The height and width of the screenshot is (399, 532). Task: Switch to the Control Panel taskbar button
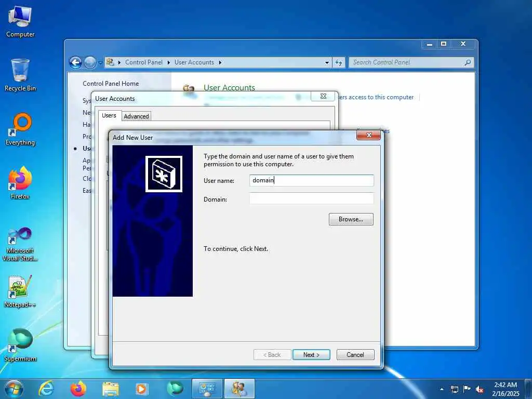(x=207, y=389)
